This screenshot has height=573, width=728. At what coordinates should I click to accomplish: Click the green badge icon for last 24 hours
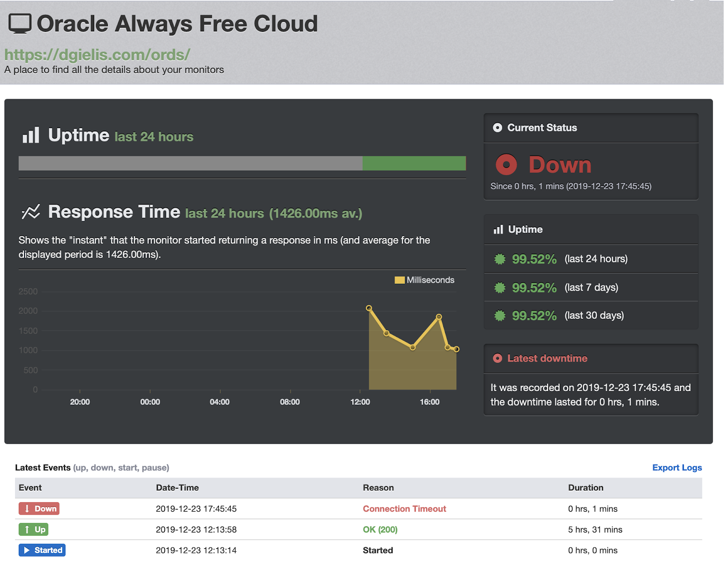[x=500, y=259]
